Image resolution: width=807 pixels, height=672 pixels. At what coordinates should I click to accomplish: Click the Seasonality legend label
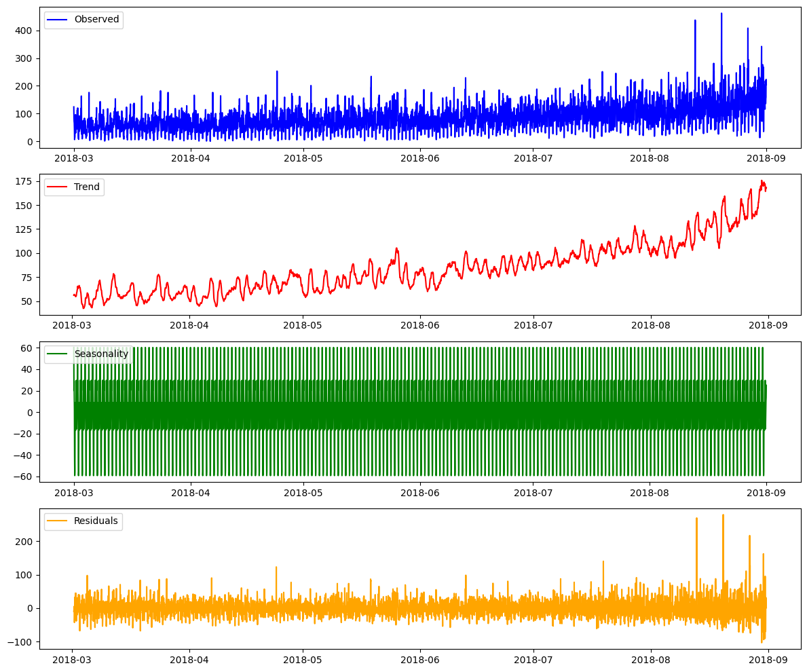[101, 354]
